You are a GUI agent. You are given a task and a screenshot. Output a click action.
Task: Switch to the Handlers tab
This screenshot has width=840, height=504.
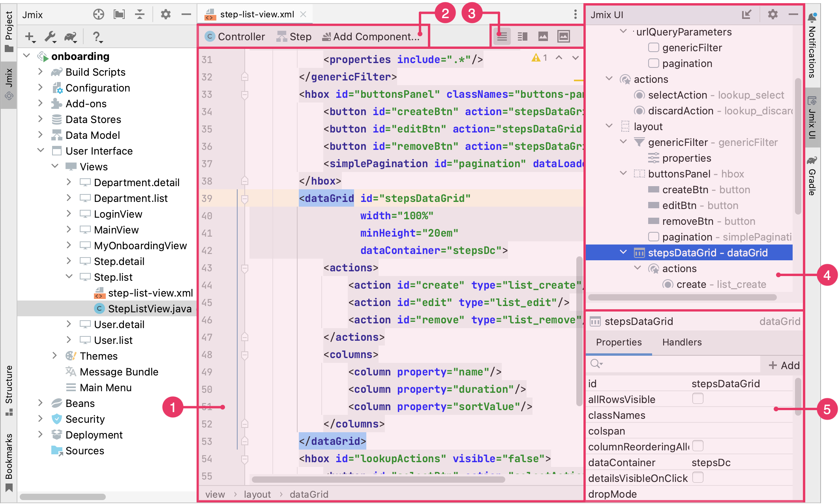point(682,342)
